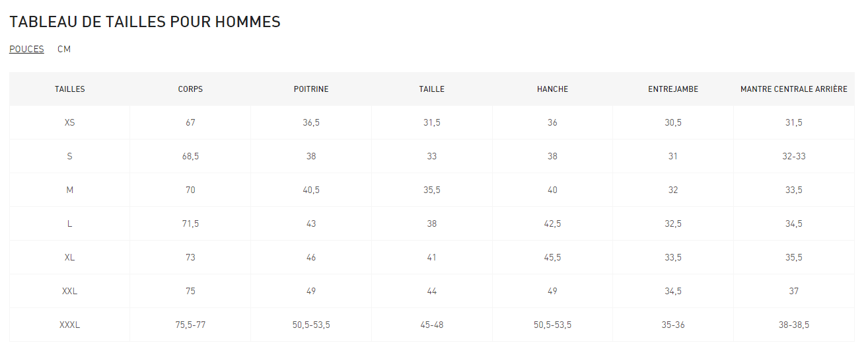868x359 pixels.
Task: Switch to the POUCES unit tab
Action: tap(26, 49)
